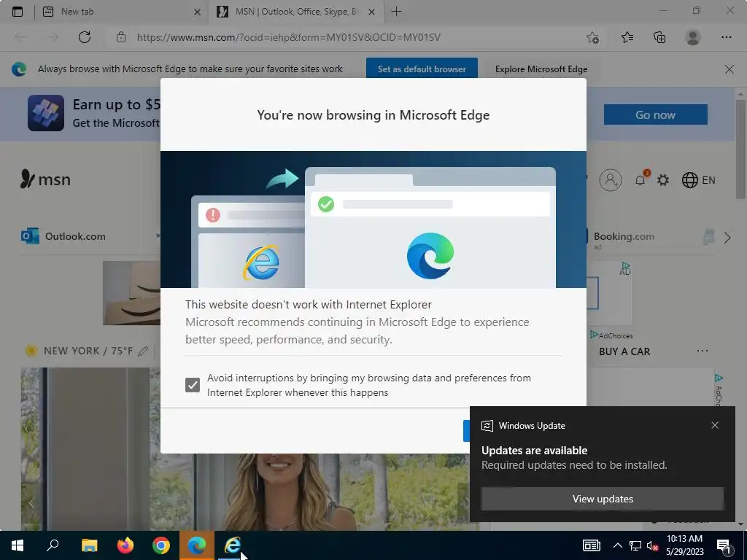The width and height of the screenshot is (747, 560).
Task: Open the taskbar search icon
Action: (x=53, y=545)
